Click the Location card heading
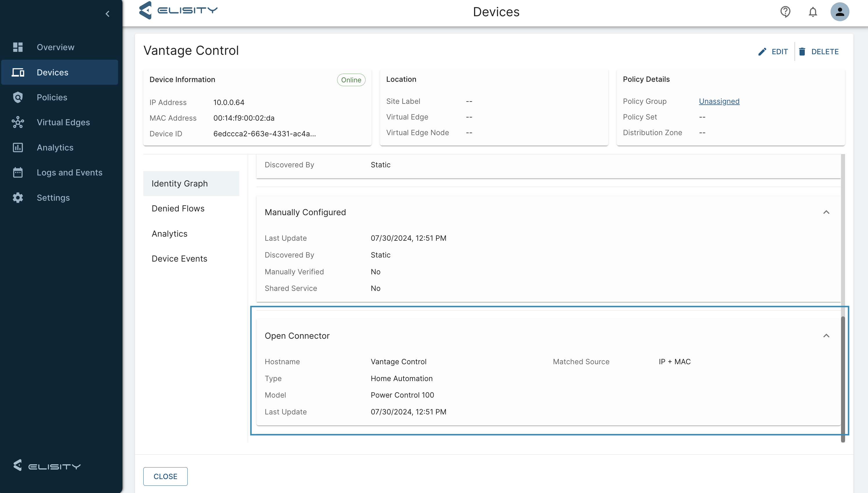 coord(401,79)
